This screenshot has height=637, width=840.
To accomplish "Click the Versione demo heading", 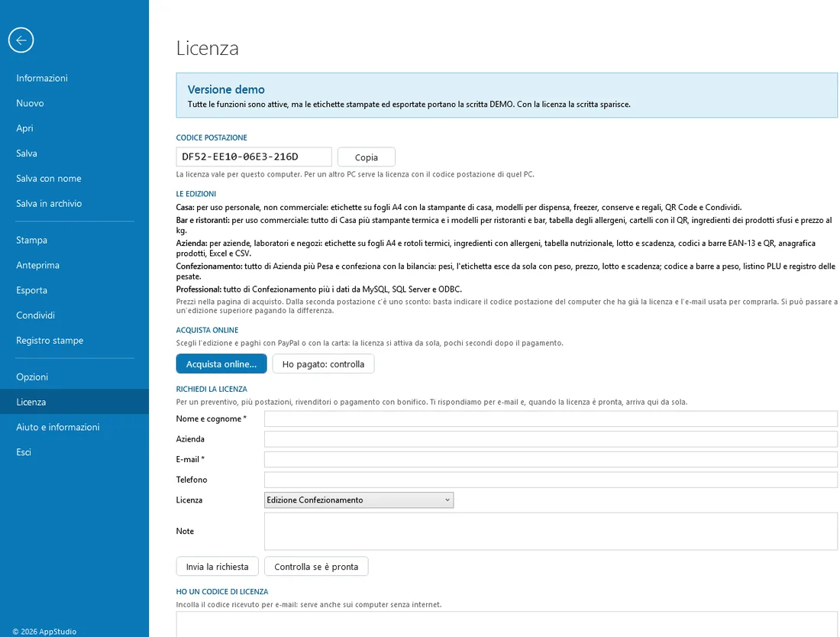I will click(226, 89).
